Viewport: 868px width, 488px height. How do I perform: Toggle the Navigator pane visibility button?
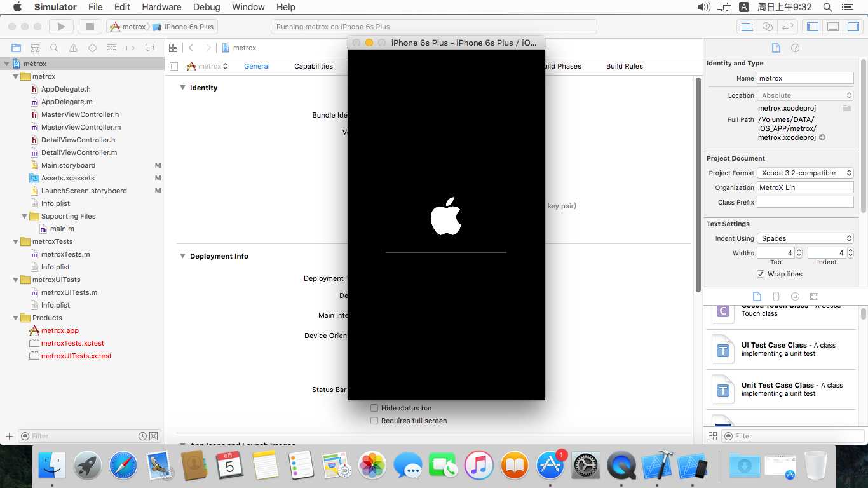[813, 27]
